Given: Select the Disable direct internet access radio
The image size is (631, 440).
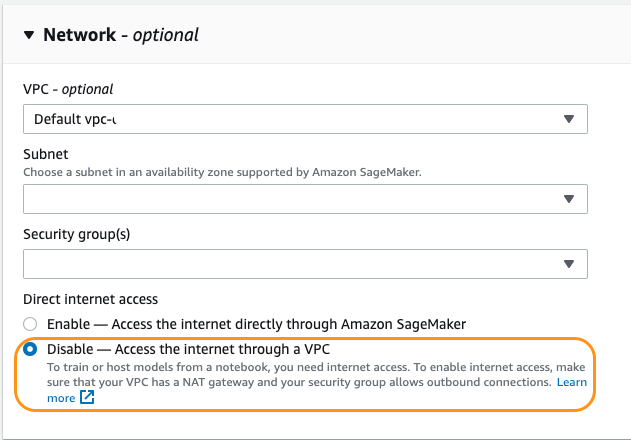Looking at the screenshot, I should 30,349.
